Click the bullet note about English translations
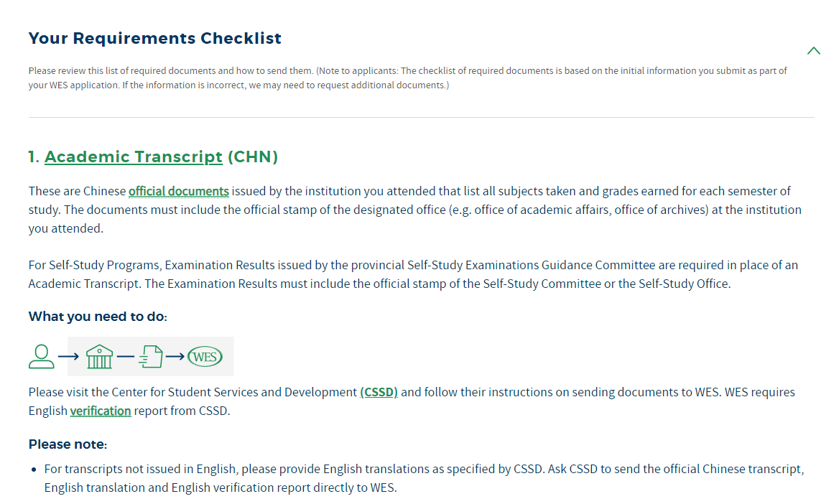Viewport: 839px width, 504px height. coord(424,478)
